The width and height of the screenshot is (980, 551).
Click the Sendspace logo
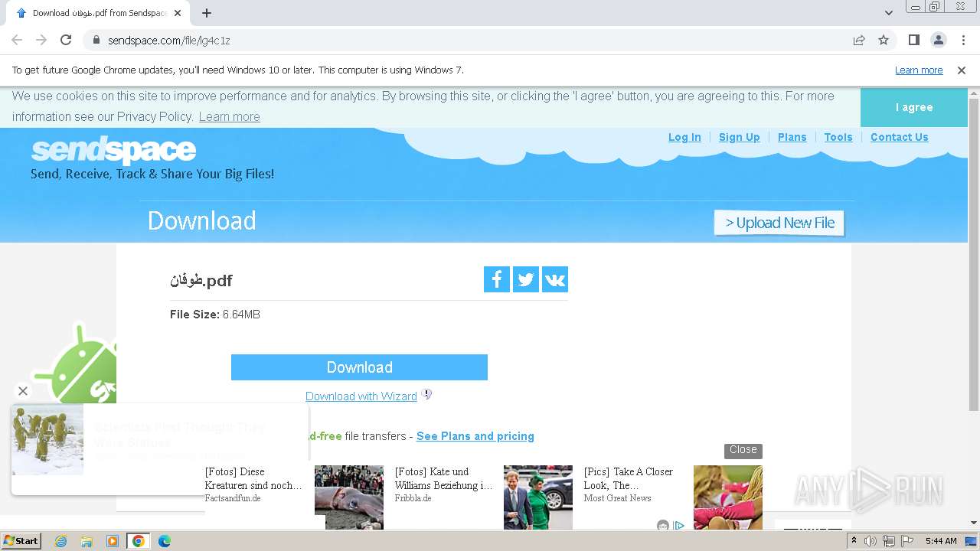pos(113,150)
